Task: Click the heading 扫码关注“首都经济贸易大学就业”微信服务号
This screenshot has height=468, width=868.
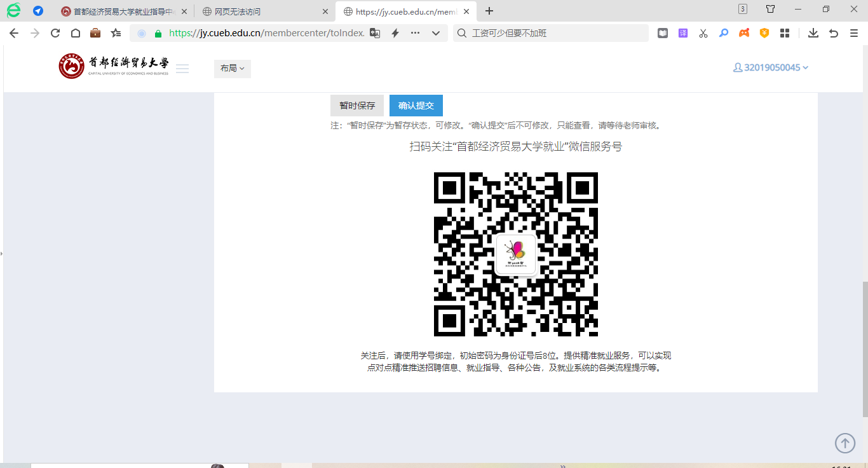Action: pos(515,147)
